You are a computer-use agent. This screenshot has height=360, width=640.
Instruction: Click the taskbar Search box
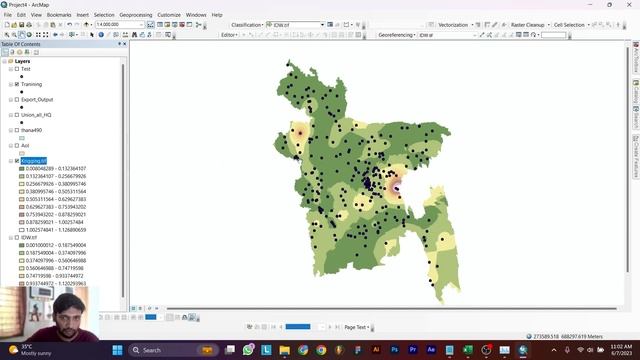(x=173, y=350)
